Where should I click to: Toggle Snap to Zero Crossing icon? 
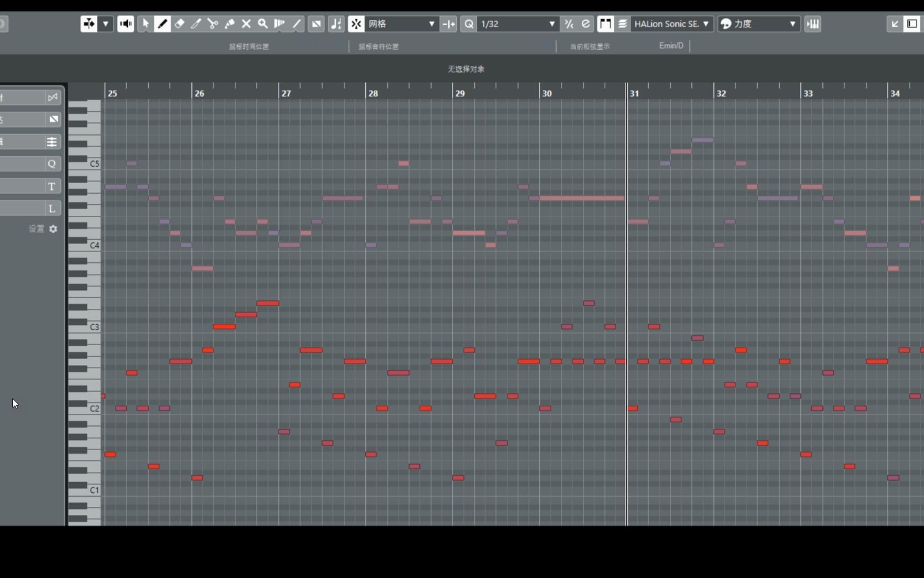(449, 24)
